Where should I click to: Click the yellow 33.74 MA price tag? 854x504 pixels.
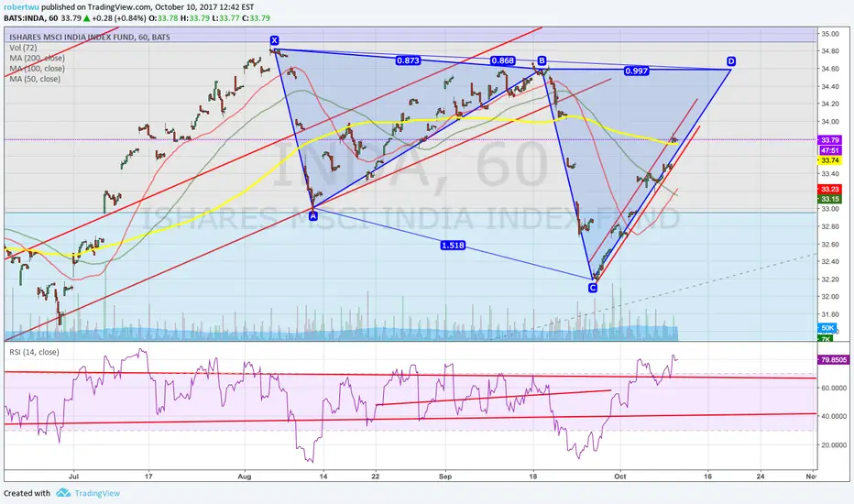[x=830, y=160]
